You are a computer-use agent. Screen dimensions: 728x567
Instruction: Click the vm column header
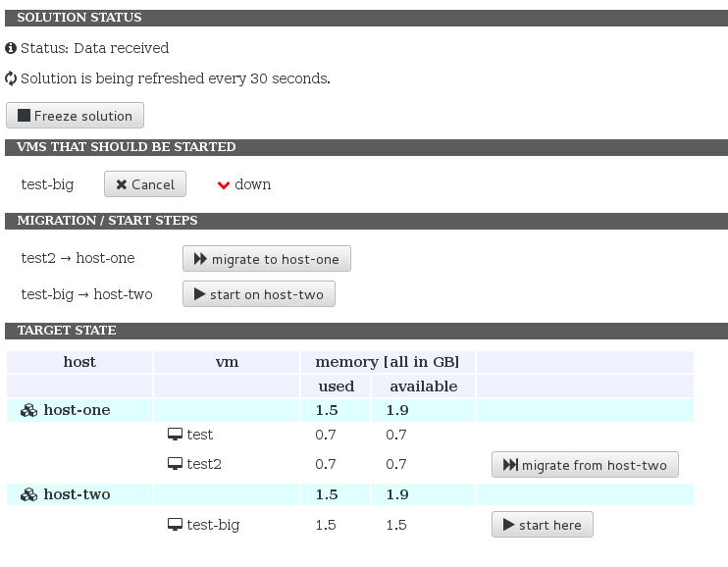[227, 362]
